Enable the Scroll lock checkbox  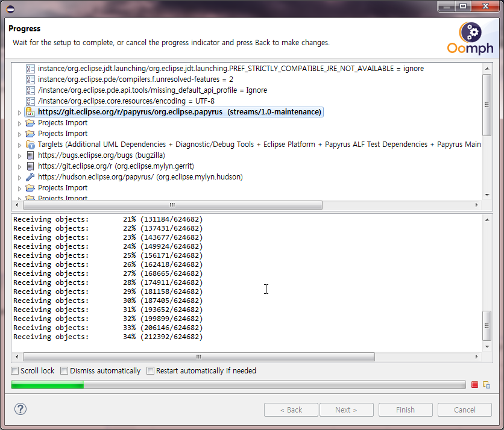pos(15,371)
